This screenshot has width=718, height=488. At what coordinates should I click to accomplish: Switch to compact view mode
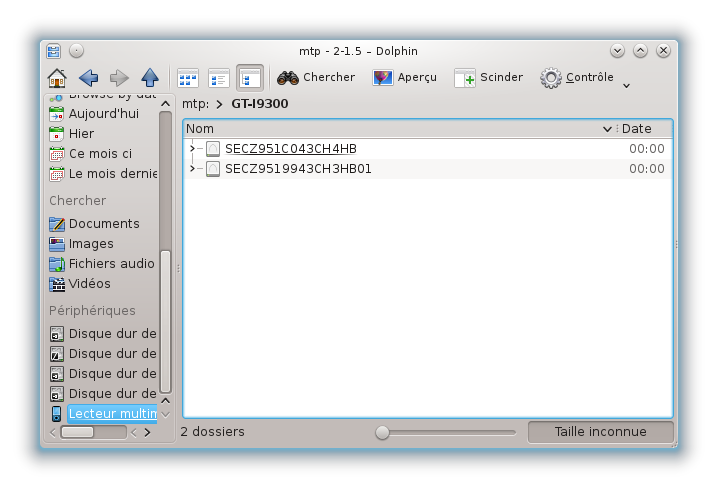coord(218,78)
